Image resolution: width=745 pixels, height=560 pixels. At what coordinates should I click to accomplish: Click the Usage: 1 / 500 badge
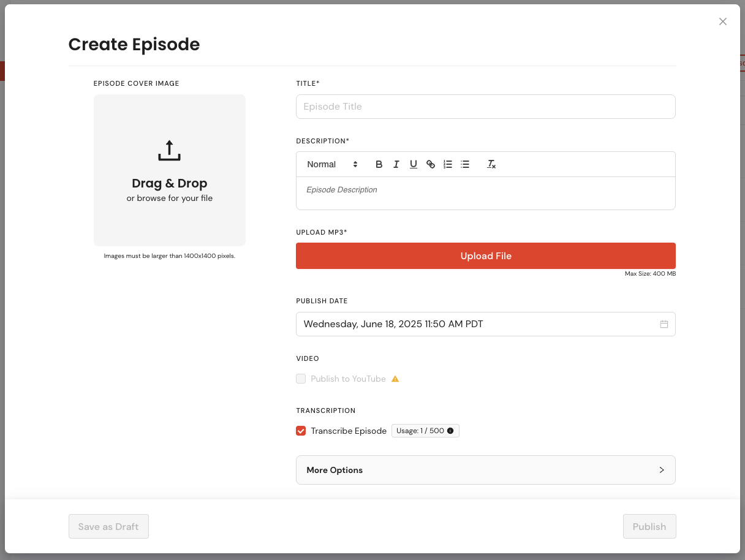pyautogui.click(x=425, y=431)
